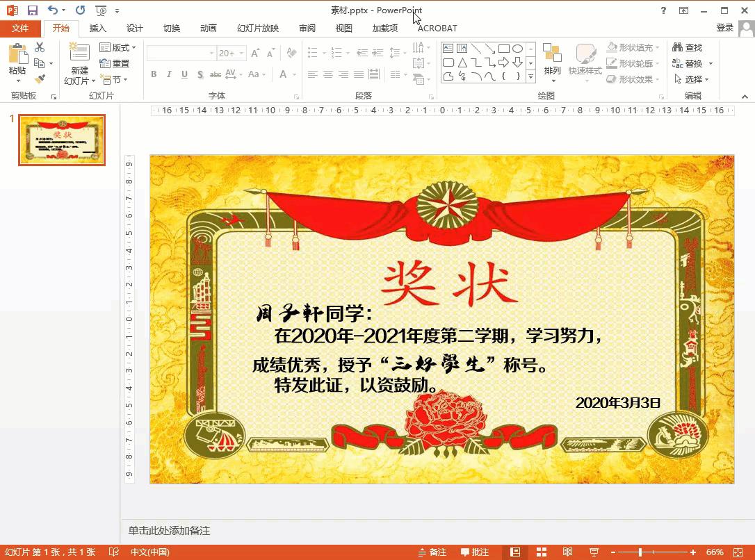Expand the shapes gallery more arrow
755x560 pixels.
pos(530,76)
